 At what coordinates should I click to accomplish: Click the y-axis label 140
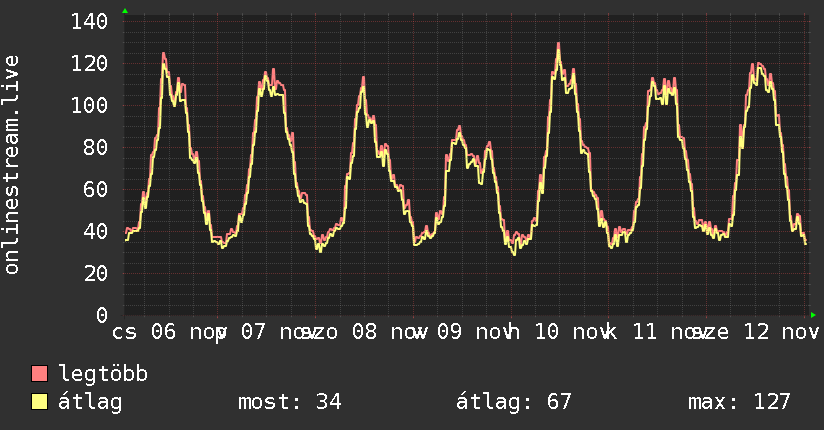click(x=89, y=22)
